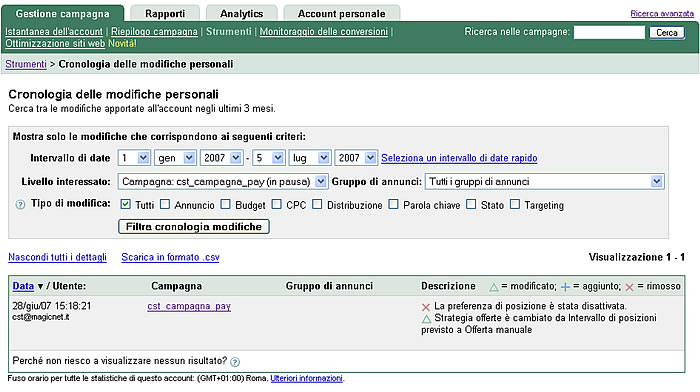Open Ricerca avanzata link
The image size is (700, 392).
tap(662, 13)
